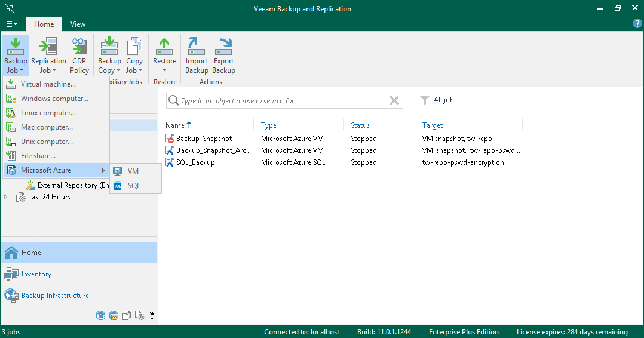The width and height of the screenshot is (644, 338).
Task: Click the Enterprise Plus Edition status text
Action: pos(464,332)
